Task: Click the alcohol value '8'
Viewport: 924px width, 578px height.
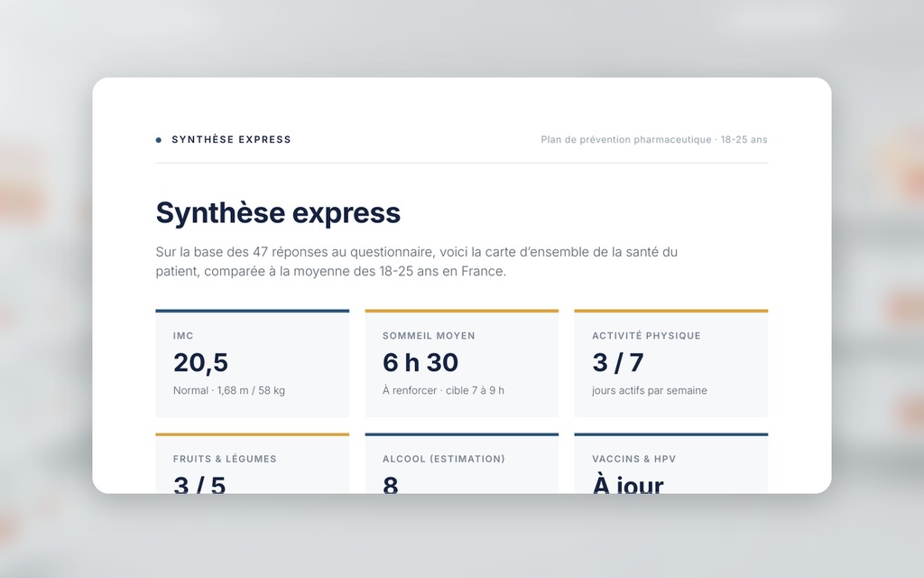Action: pyautogui.click(x=390, y=484)
